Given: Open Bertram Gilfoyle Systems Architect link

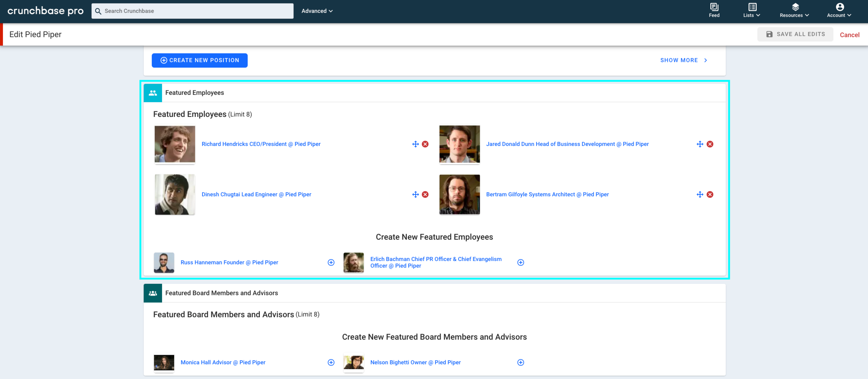Looking at the screenshot, I should [x=548, y=194].
